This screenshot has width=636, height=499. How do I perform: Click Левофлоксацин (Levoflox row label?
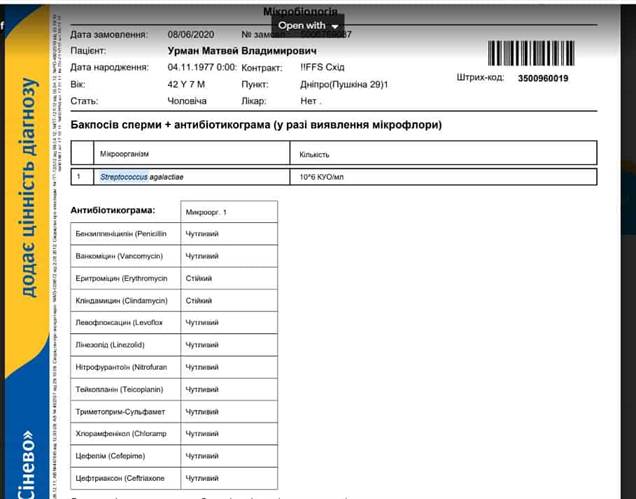pos(119,323)
